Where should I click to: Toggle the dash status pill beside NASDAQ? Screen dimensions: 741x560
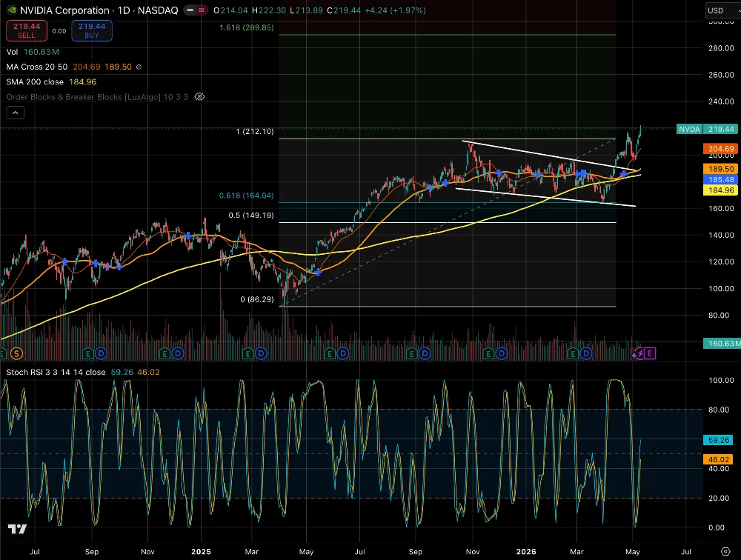[x=190, y=10]
